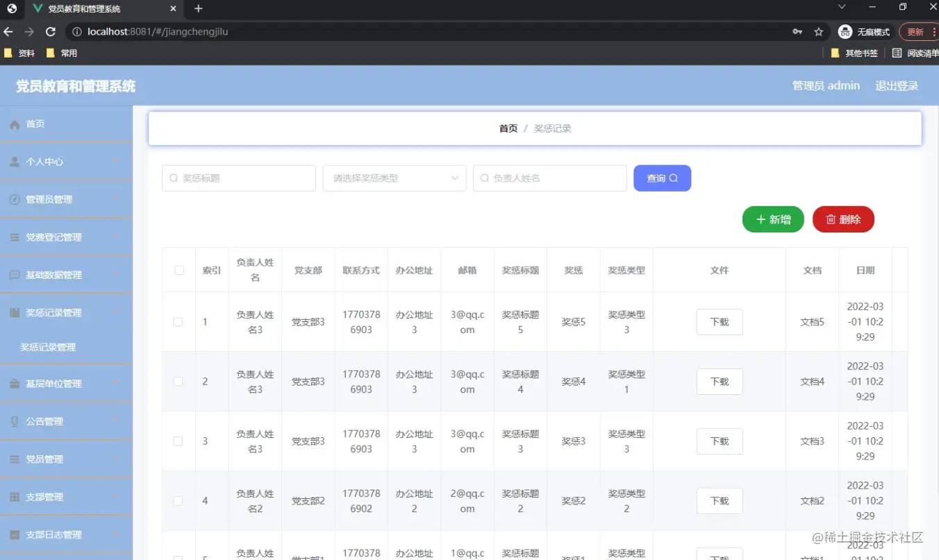939x560 pixels.
Task: Expand the 党员管理 sidebar menu
Action: (x=66, y=459)
